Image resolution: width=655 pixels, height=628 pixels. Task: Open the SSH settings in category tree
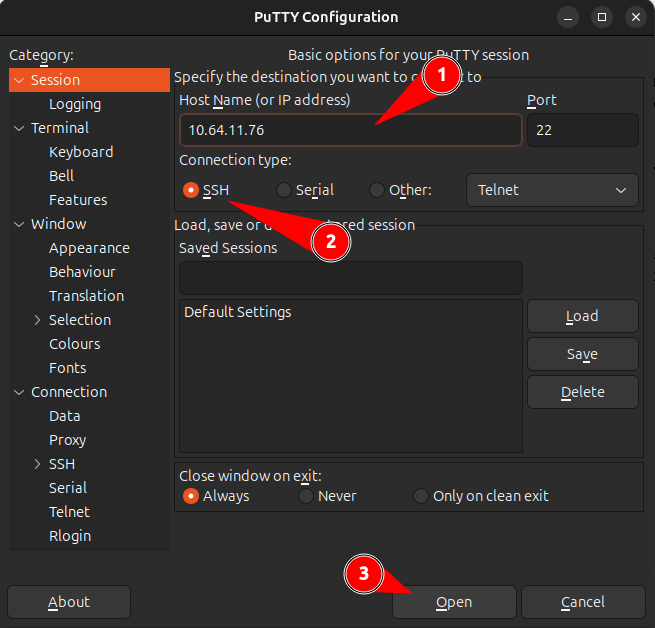62,464
